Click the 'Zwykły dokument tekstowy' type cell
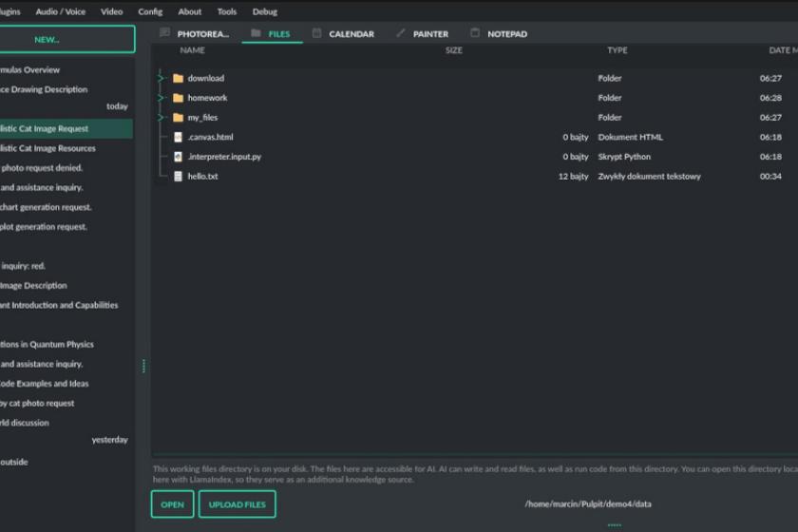 click(649, 176)
